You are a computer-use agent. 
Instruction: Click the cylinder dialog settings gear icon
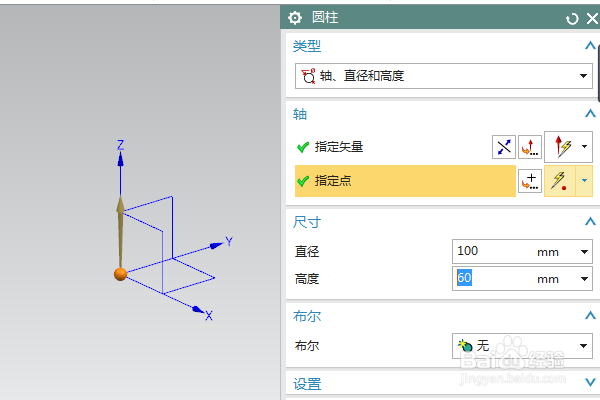[x=295, y=18]
